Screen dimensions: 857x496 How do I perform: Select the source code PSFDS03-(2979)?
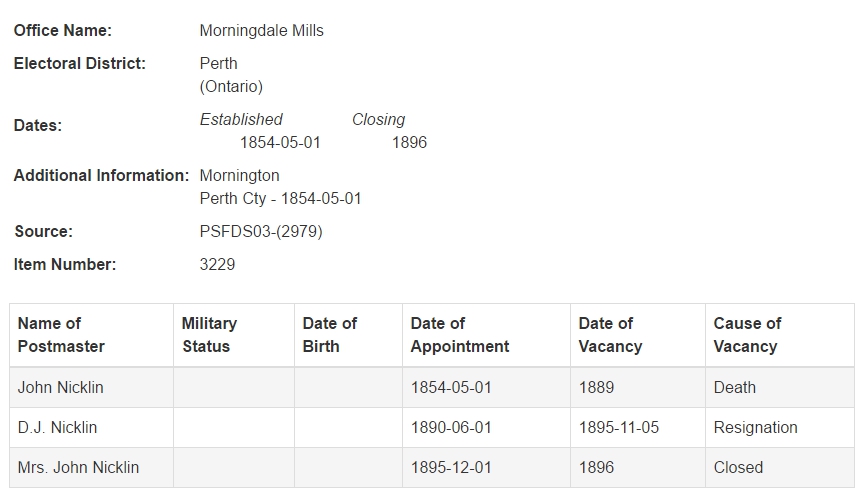click(x=261, y=232)
